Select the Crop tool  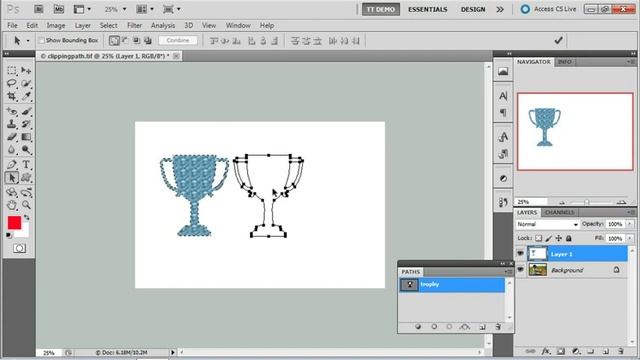click(x=12, y=96)
